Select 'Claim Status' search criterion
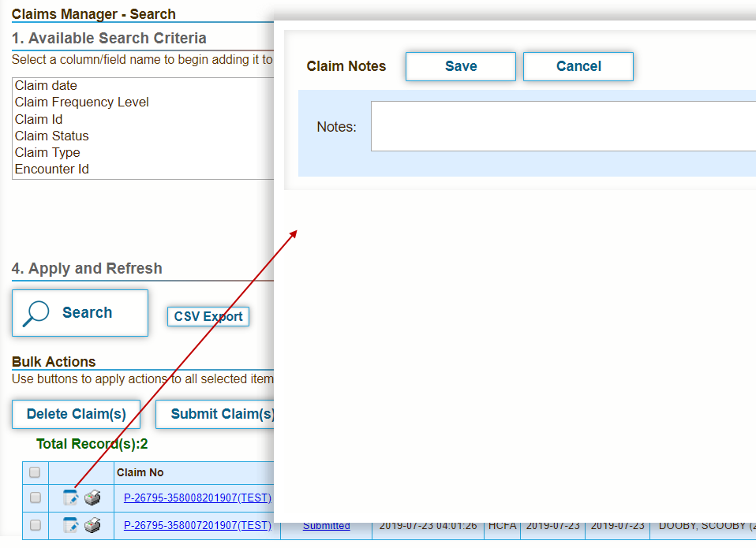Viewport: 756px width, 548px height. click(51, 136)
